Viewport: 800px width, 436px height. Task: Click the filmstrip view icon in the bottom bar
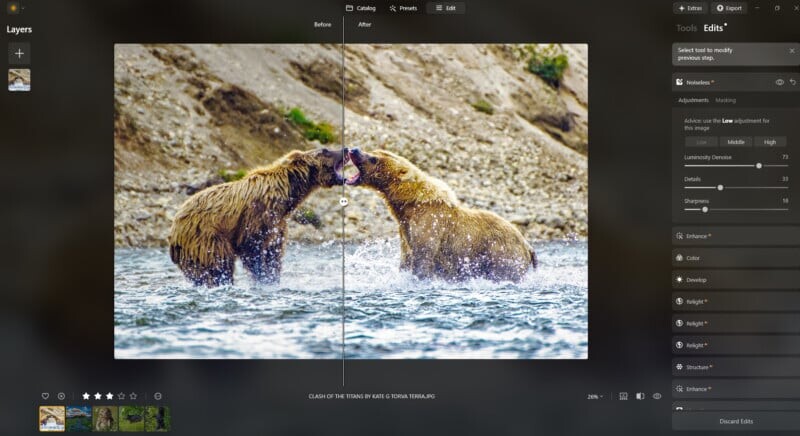click(x=623, y=396)
